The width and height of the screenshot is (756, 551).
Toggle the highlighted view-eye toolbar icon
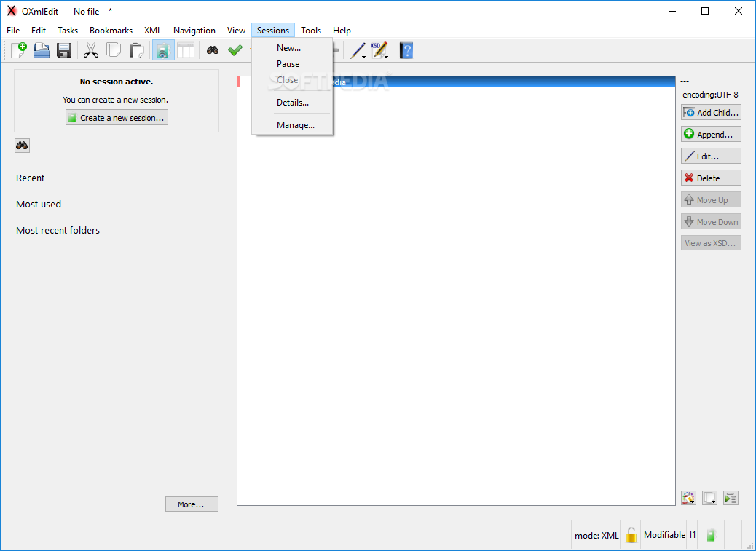click(163, 50)
